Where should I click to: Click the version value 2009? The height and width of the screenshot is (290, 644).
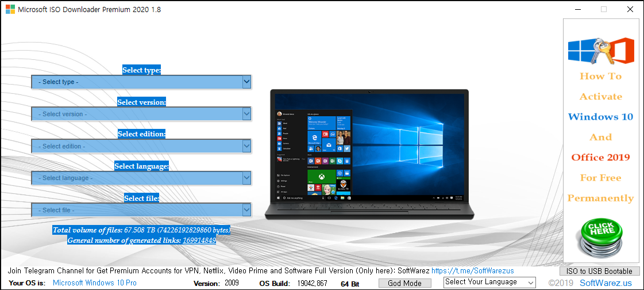[232, 283]
